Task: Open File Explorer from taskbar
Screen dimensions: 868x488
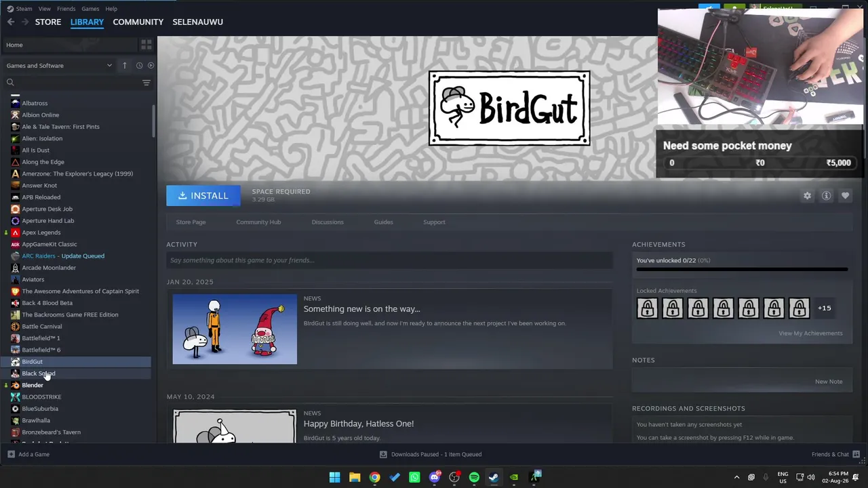Action: 355,477
